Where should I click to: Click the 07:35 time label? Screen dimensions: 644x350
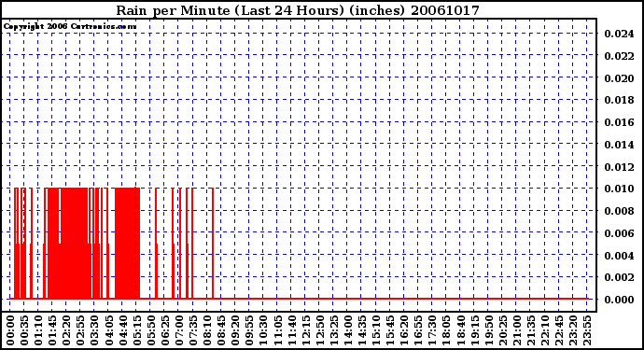tap(193, 330)
